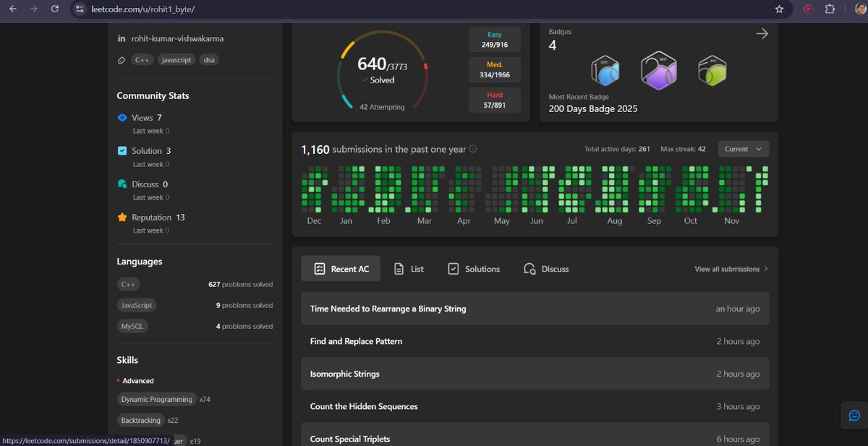The height and width of the screenshot is (446, 868).
Task: Select the Med. 334/1966 box
Action: pyautogui.click(x=495, y=70)
